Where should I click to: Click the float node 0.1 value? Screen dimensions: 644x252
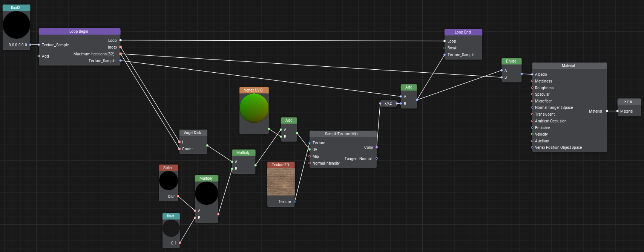click(x=173, y=243)
